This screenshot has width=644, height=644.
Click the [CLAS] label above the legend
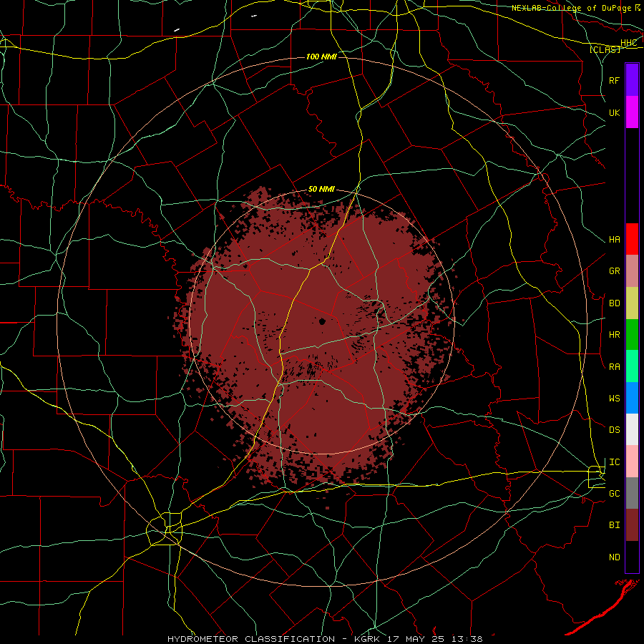(x=605, y=49)
